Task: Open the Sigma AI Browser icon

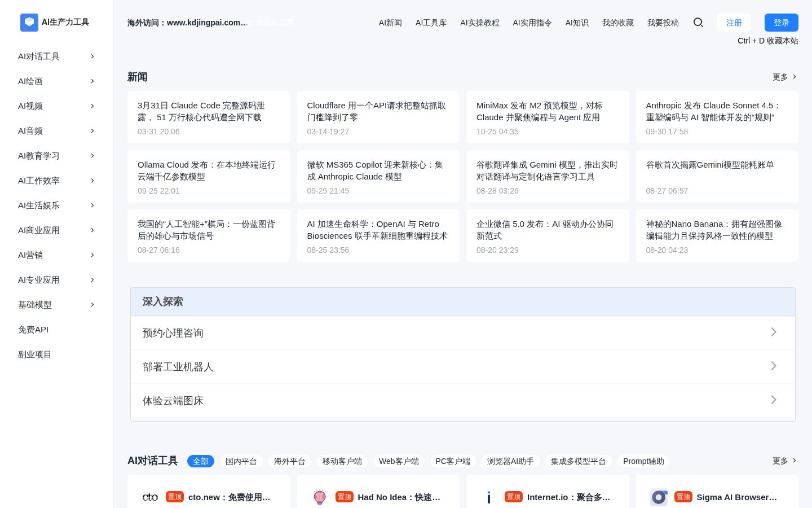Action: coord(659,497)
